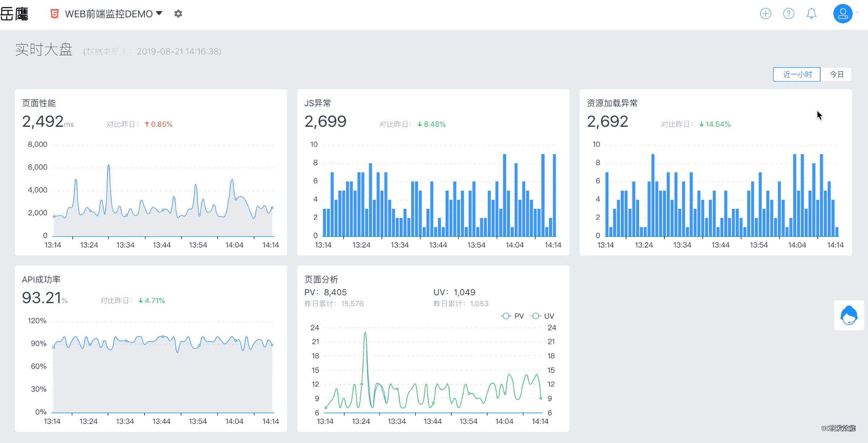The image size is (868, 443).
Task: Click the API成功率 card title
Action: pyautogui.click(x=41, y=280)
